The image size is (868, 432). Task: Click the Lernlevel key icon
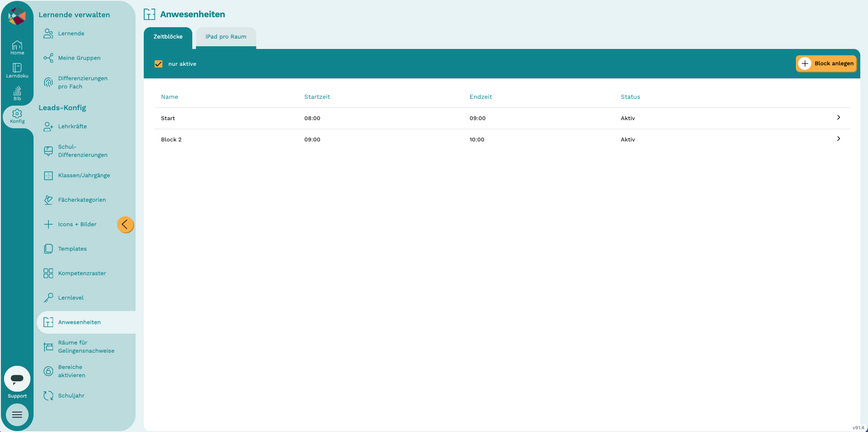click(x=49, y=298)
